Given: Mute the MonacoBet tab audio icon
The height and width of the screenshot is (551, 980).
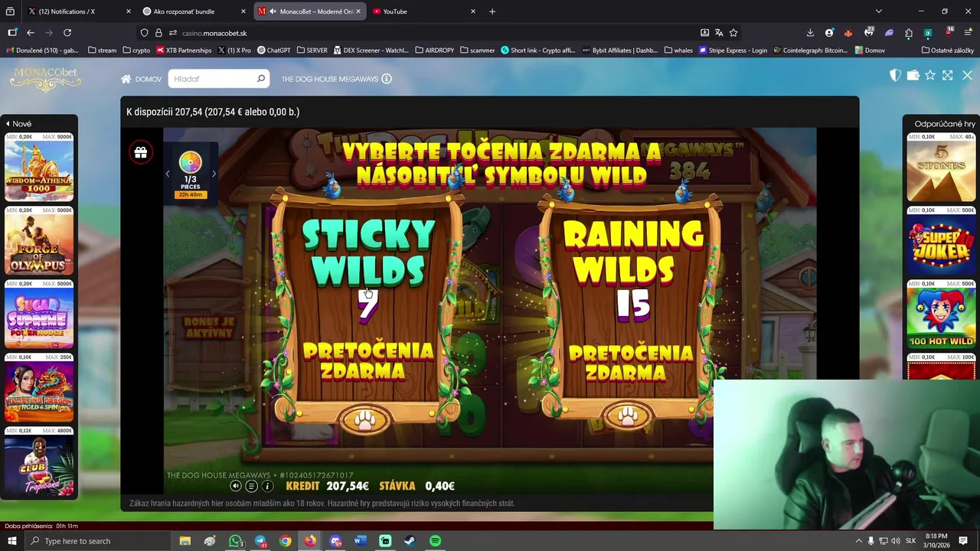Looking at the screenshot, I should pos(273,11).
